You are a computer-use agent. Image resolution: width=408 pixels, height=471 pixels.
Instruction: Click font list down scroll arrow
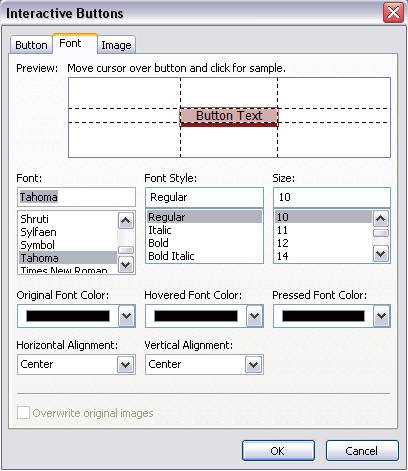(x=126, y=265)
